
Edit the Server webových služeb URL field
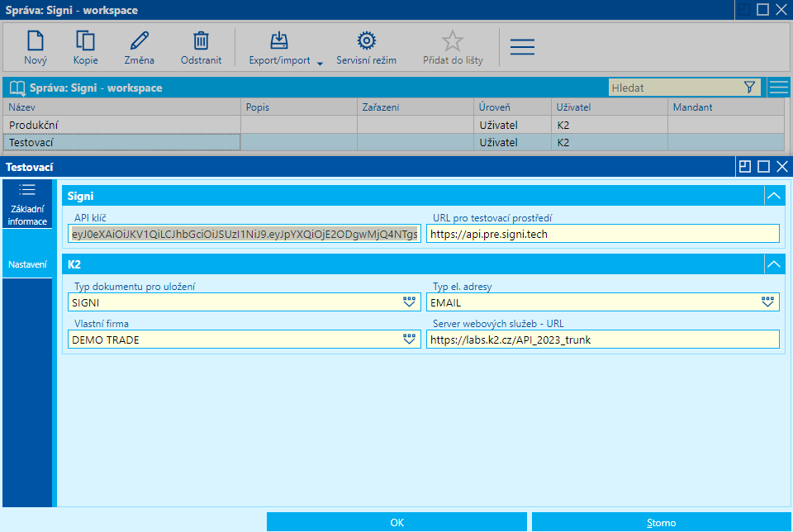[x=603, y=340]
